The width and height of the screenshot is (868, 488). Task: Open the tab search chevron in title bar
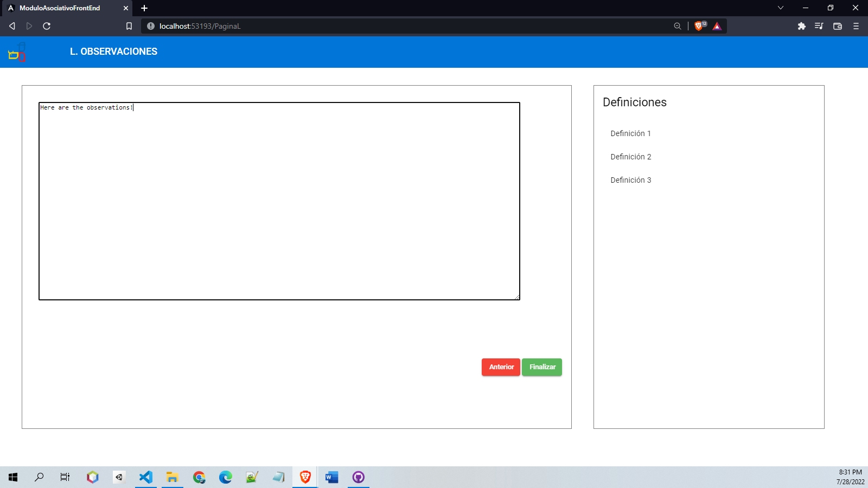[x=781, y=8]
